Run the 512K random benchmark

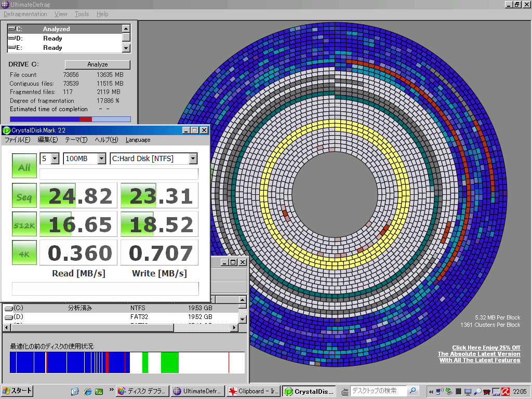coord(24,224)
